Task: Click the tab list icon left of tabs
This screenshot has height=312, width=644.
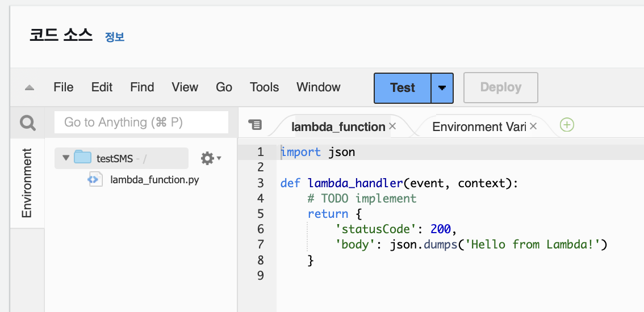Action: (x=256, y=125)
